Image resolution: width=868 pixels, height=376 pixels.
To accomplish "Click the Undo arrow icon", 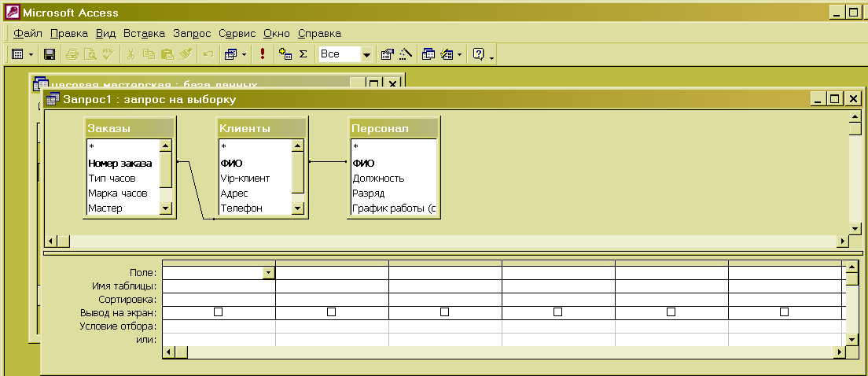I will click(x=208, y=54).
